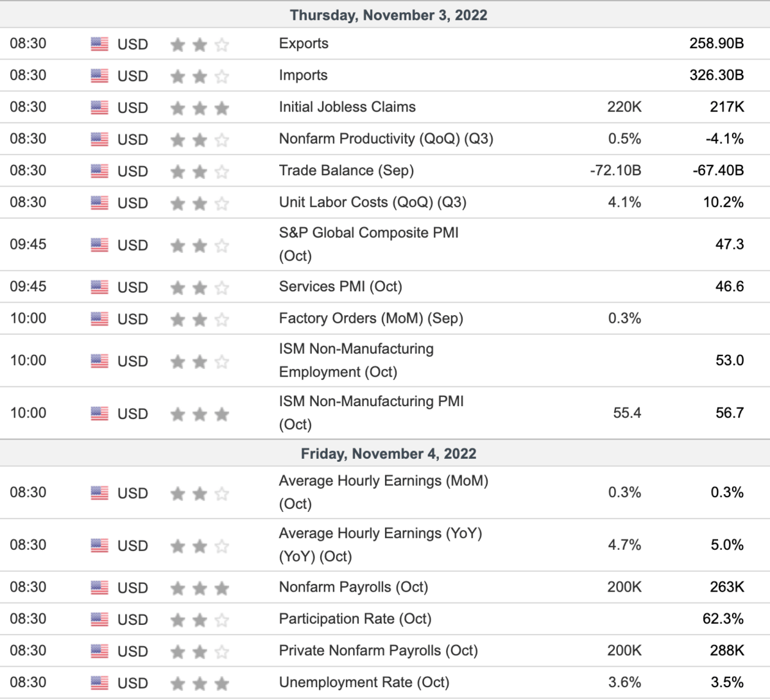Click the importance stars for Trade Balance (Sep)
The image size is (770, 700).
[200, 171]
